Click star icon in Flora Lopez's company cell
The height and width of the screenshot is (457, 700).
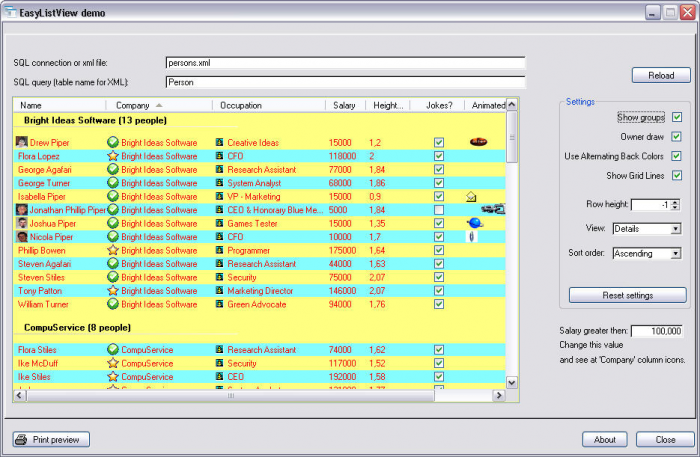tap(113, 156)
